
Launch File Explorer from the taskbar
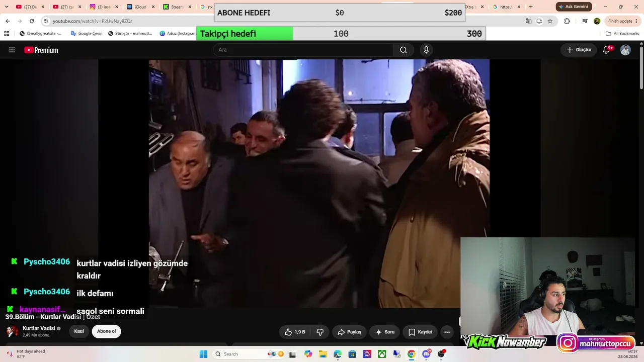tap(323, 354)
